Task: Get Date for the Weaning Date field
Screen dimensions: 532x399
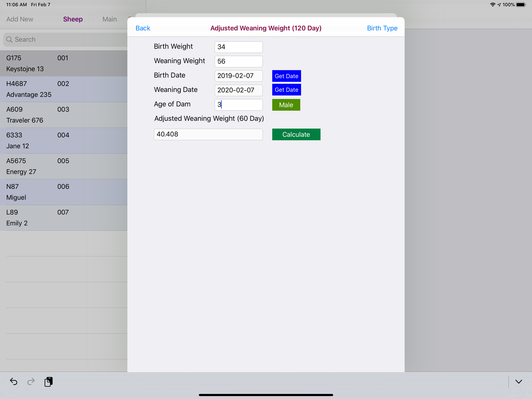Action: pyautogui.click(x=286, y=90)
